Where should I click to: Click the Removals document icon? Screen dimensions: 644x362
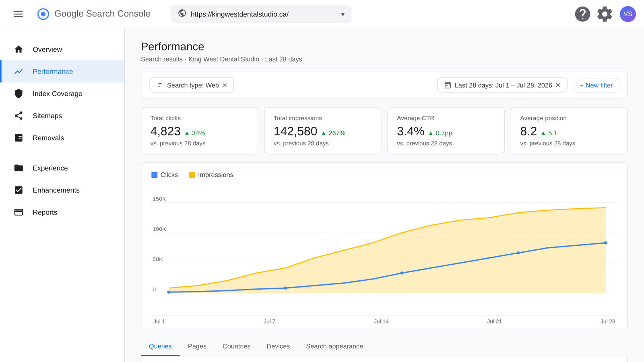[x=19, y=138]
